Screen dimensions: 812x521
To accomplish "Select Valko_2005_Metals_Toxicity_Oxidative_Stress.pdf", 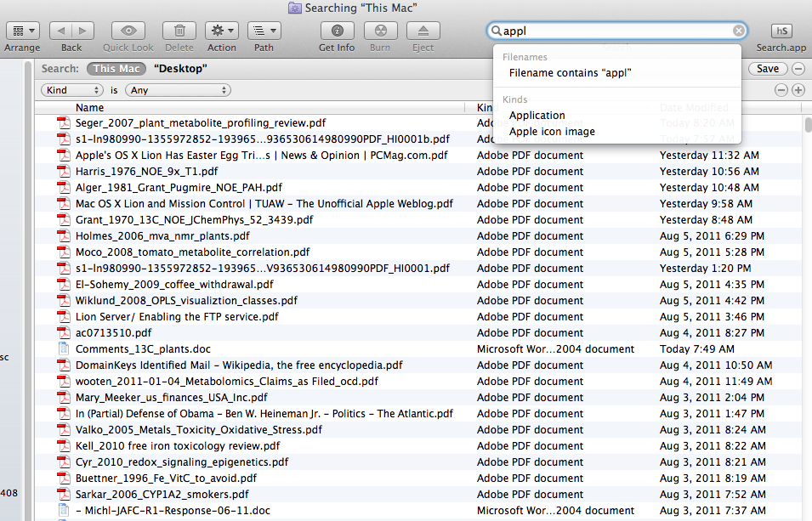I will pos(199,430).
